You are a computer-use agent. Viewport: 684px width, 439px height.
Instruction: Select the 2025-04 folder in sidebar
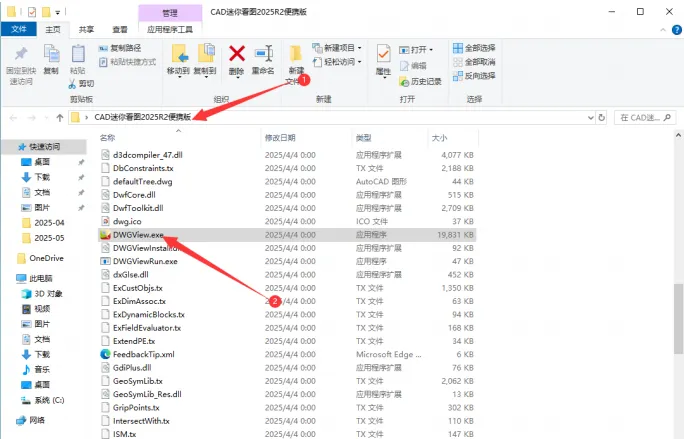tap(43, 223)
